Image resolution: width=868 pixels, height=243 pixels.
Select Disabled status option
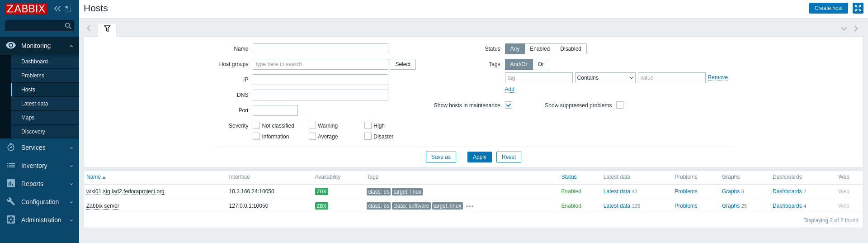pos(571,49)
